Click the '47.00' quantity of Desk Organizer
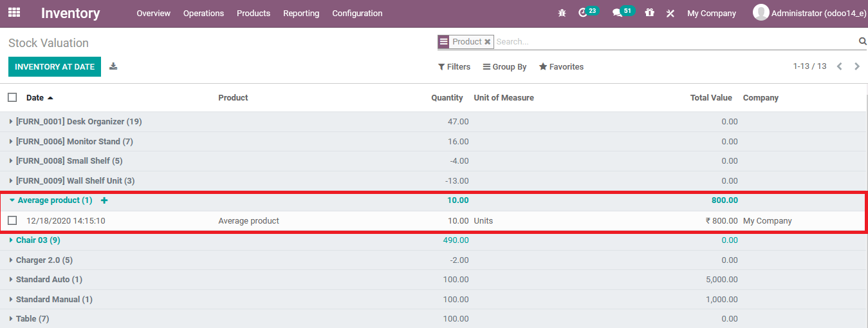The width and height of the screenshot is (868, 328). [x=457, y=121]
